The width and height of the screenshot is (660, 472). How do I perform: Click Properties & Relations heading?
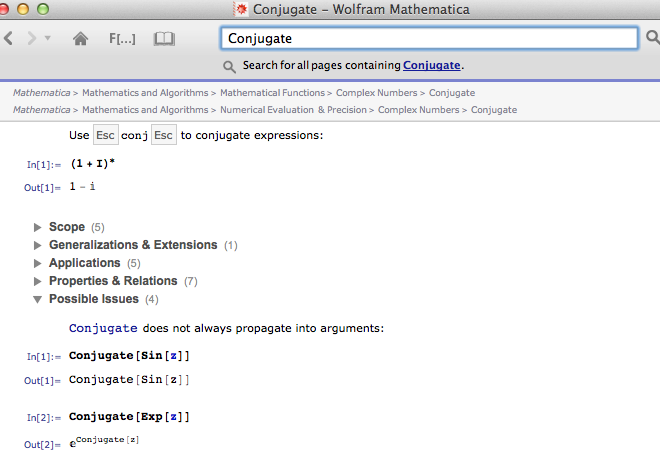click(113, 281)
